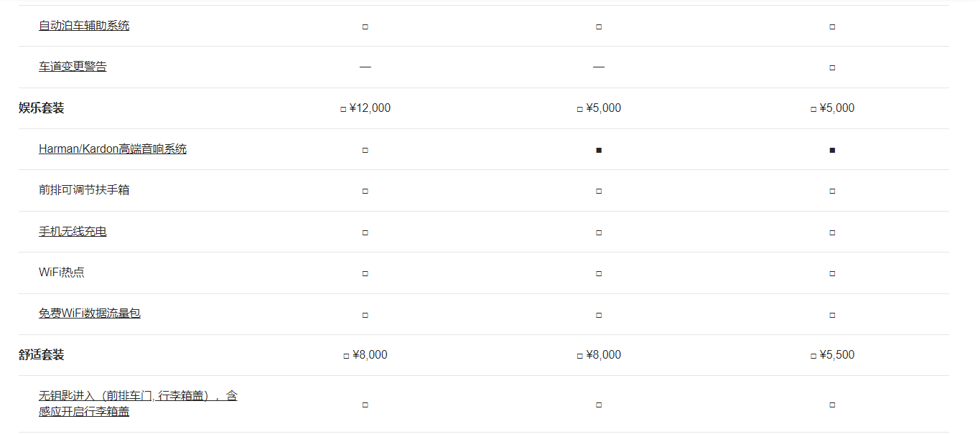
Task: Click the 娱乐套装 section heading
Action: [42, 108]
